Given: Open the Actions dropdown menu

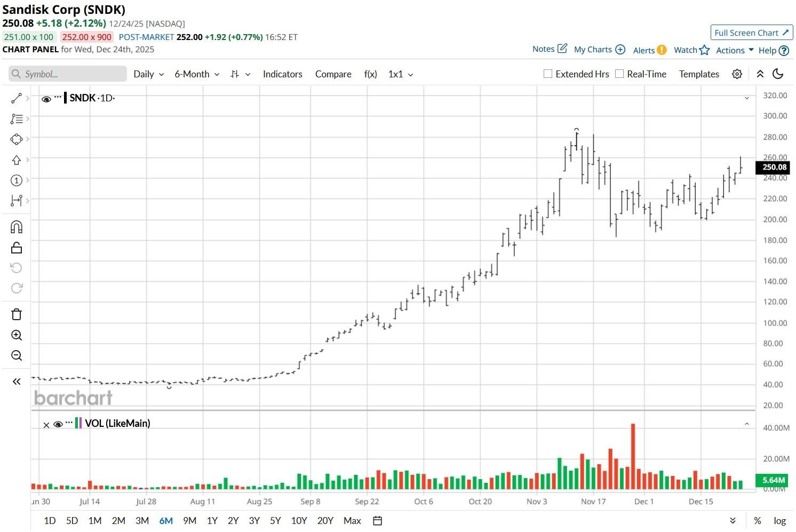Looking at the screenshot, I should (x=735, y=50).
